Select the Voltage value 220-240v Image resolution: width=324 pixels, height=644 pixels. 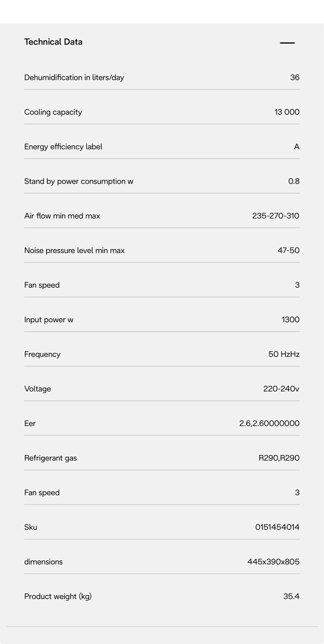(x=281, y=389)
